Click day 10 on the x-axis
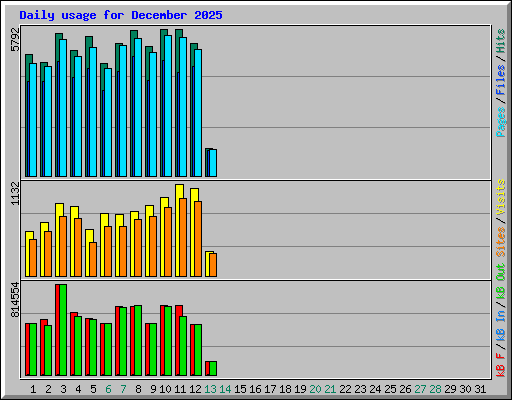 165,389
